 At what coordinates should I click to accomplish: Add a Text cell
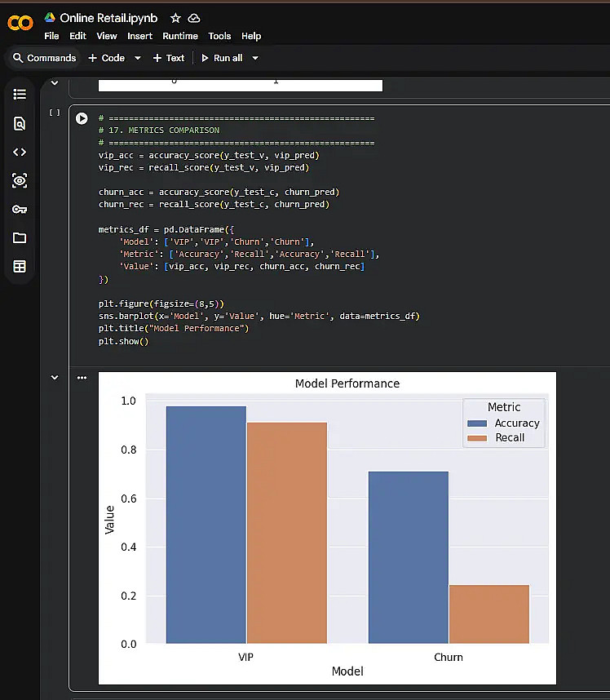(x=168, y=58)
